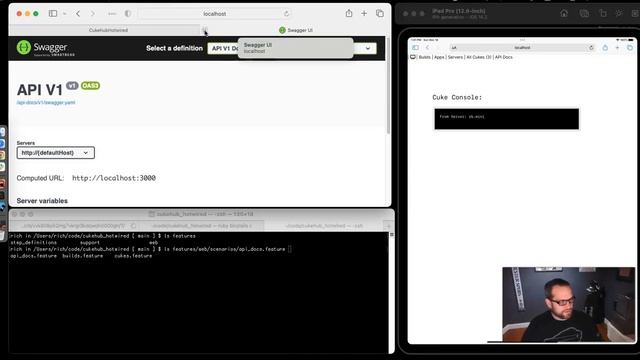Click builds.feature in terminal output

pos(82,256)
